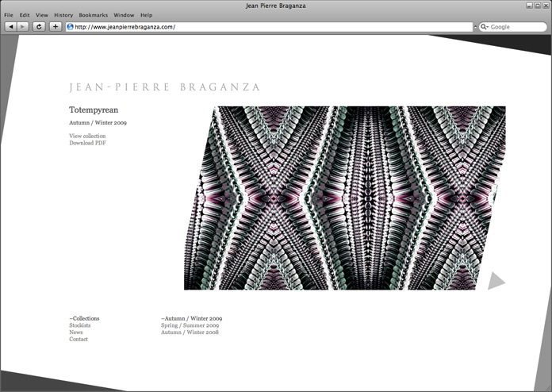Viewport: 552px width, 392px height.
Task: Click the Autumn / Winter 2009 subtitle under Totempyrean
Action: 98,122
